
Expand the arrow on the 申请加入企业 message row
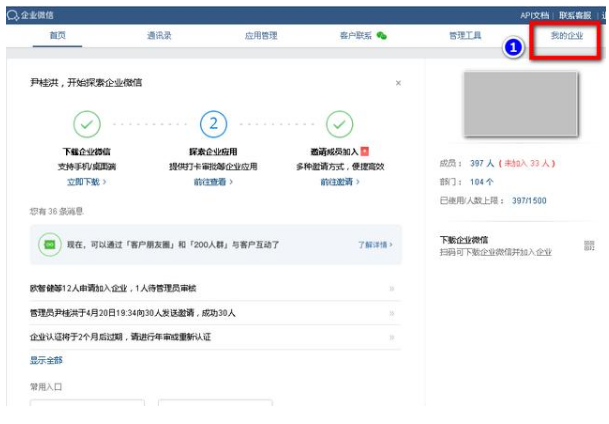[392, 288]
